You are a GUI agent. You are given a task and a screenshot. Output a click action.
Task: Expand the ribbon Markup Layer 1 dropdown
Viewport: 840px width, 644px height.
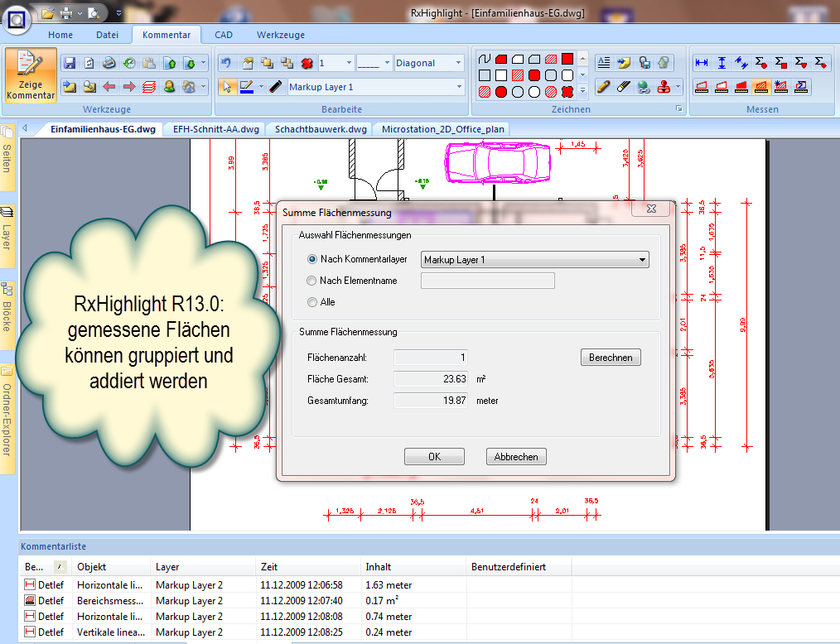click(460, 87)
